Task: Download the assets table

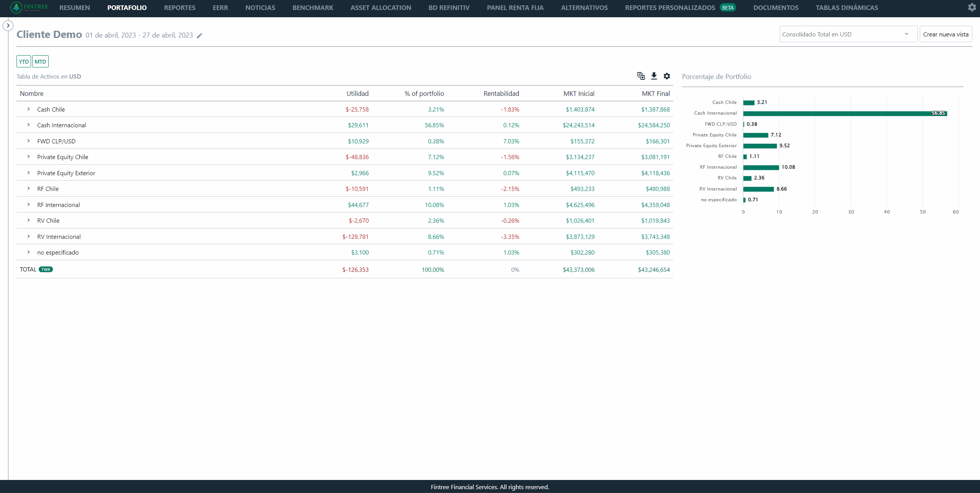Action: click(x=654, y=76)
